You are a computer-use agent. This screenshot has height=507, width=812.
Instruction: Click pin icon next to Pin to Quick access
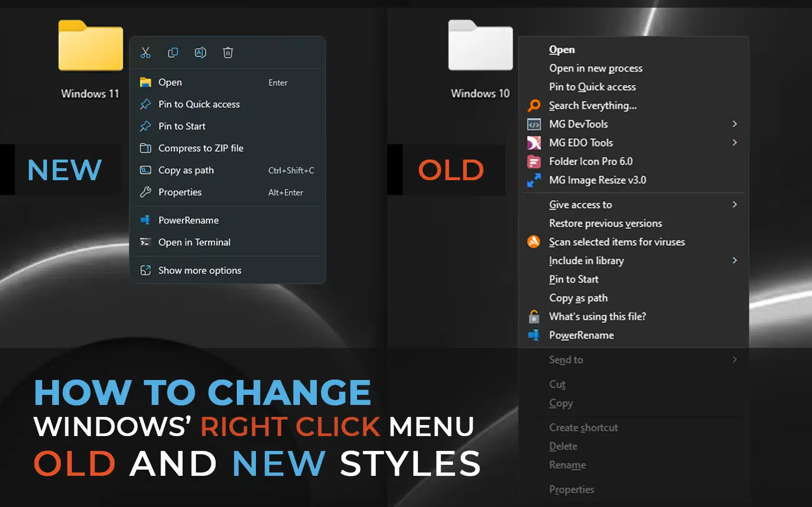point(145,104)
